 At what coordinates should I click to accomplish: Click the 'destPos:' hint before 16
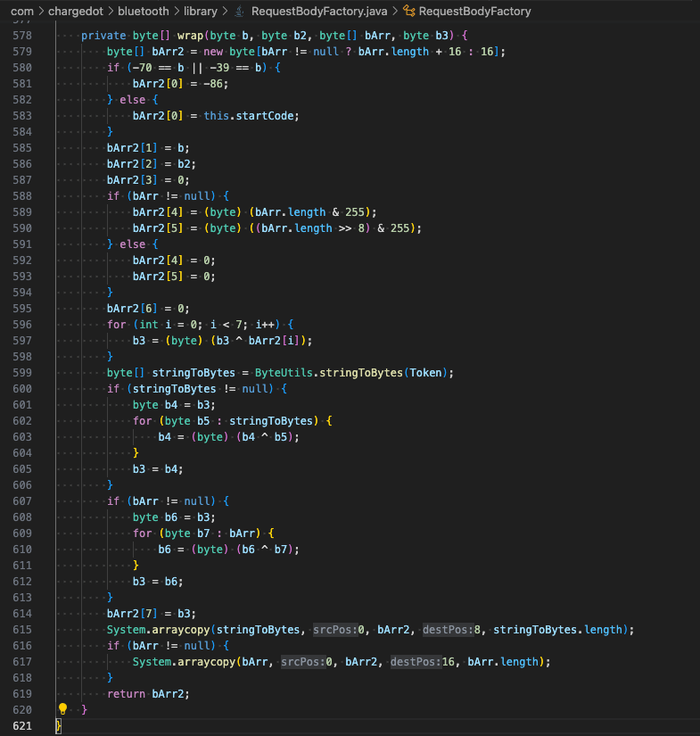(416, 662)
